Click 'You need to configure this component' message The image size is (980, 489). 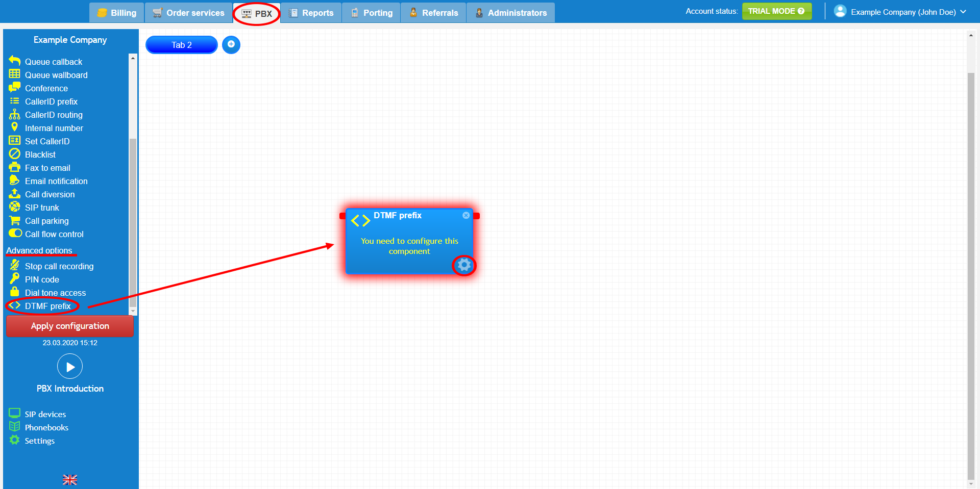pos(409,246)
